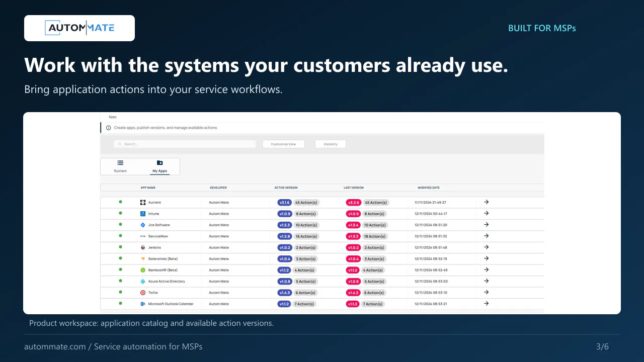Click the Jenkins app icon
The image size is (644, 362).
point(143,247)
